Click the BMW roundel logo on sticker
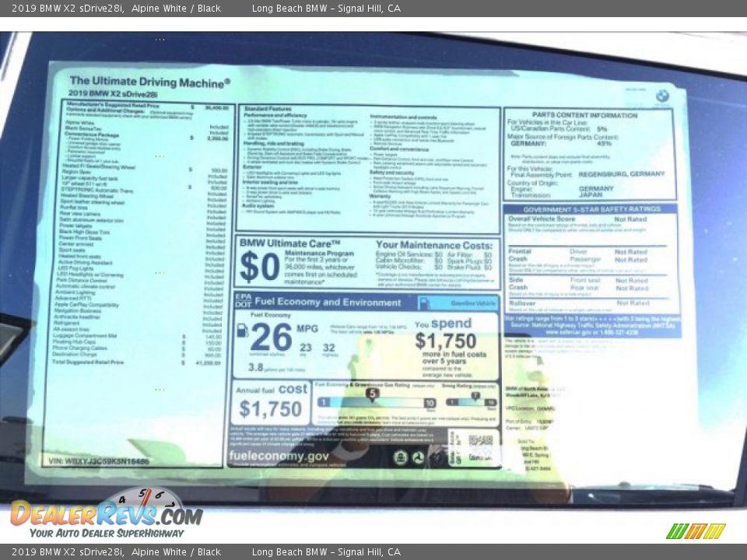 tap(662, 96)
